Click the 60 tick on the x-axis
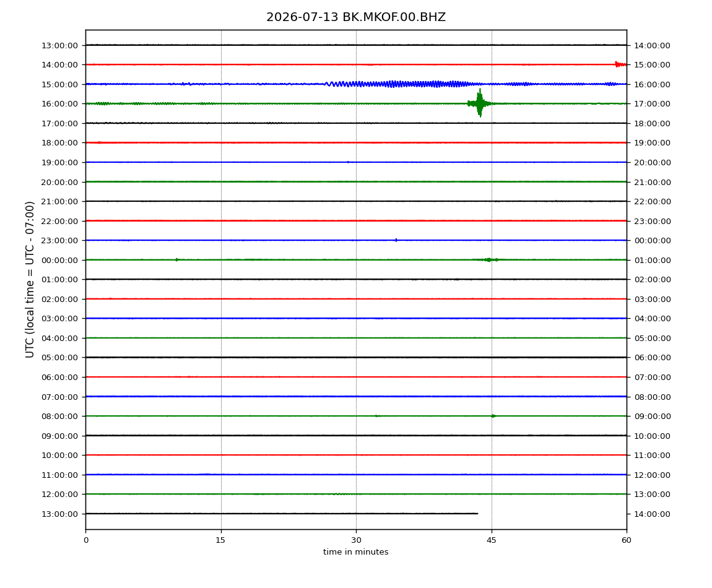Image resolution: width=712 pixels, height=588 pixels. tap(627, 540)
